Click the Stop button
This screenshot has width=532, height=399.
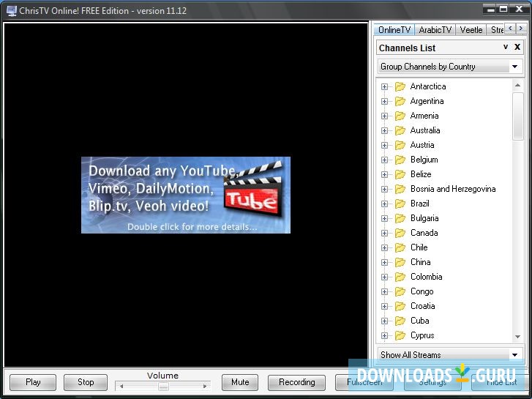86,382
